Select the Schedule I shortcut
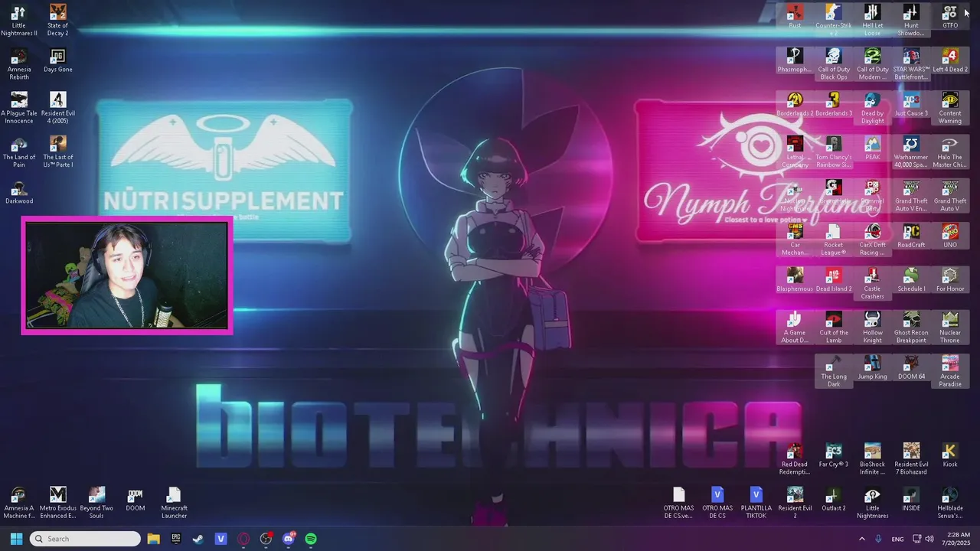This screenshot has width=980, height=551. pos(911,280)
